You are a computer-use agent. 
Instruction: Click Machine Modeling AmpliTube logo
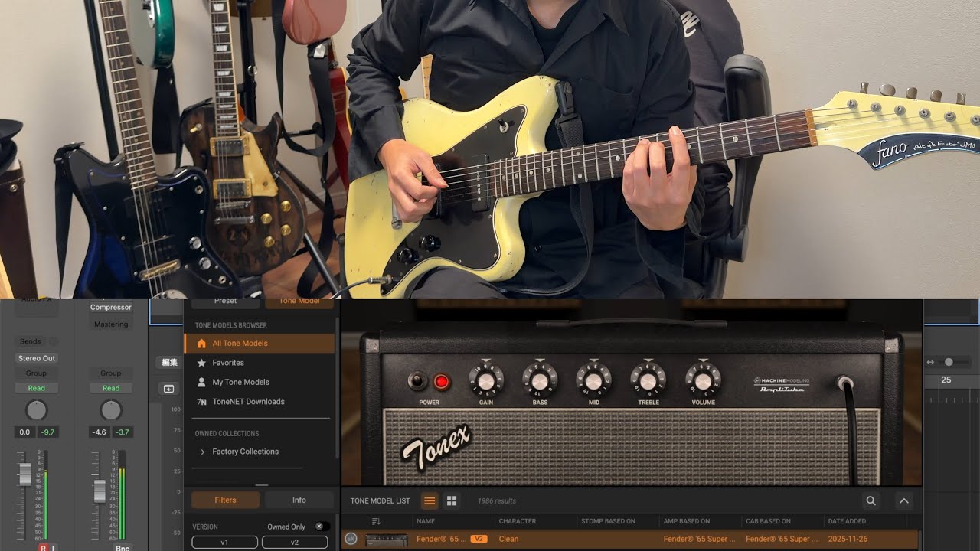pos(781,384)
